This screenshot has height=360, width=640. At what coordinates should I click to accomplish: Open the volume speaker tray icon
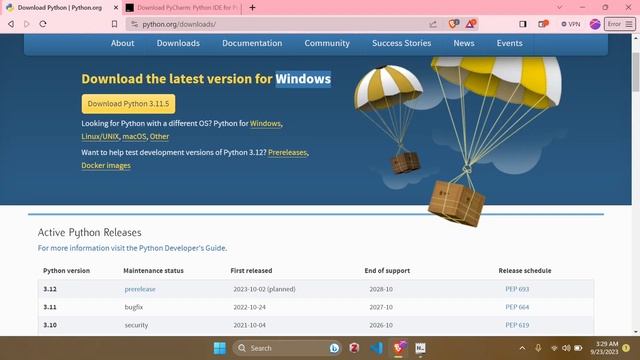566,348
